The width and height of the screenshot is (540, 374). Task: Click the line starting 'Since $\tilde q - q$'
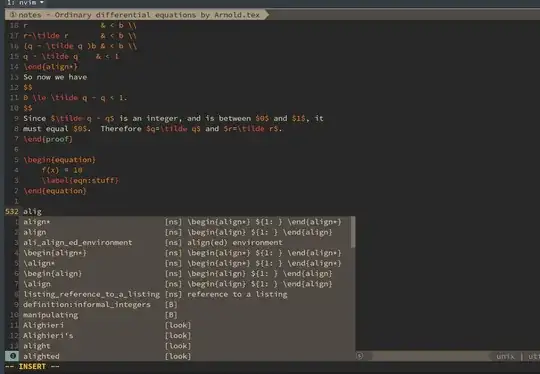click(x=173, y=118)
